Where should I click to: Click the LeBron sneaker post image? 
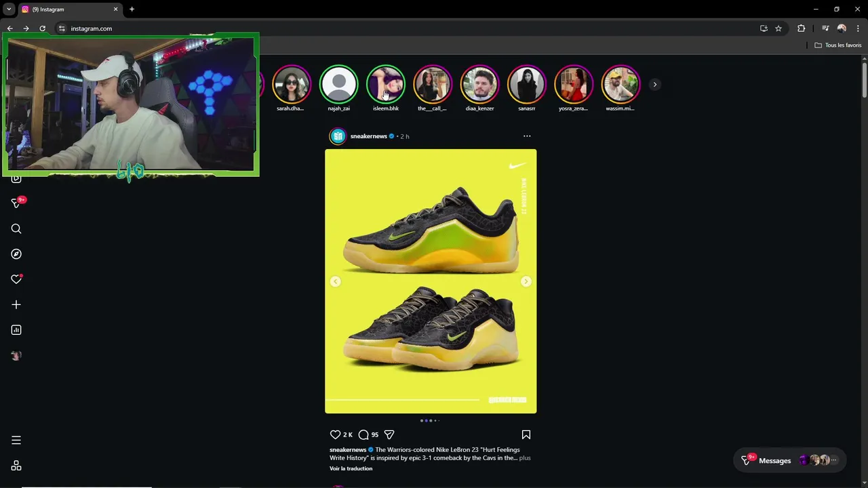pos(431,281)
